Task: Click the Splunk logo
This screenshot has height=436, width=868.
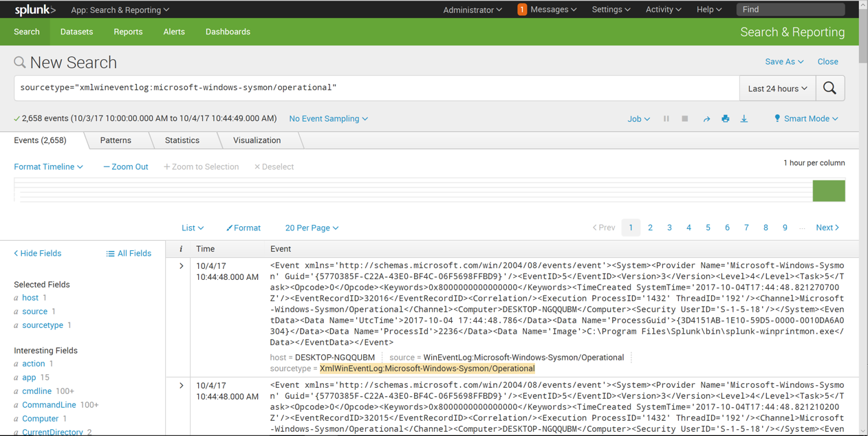Action: [35, 10]
